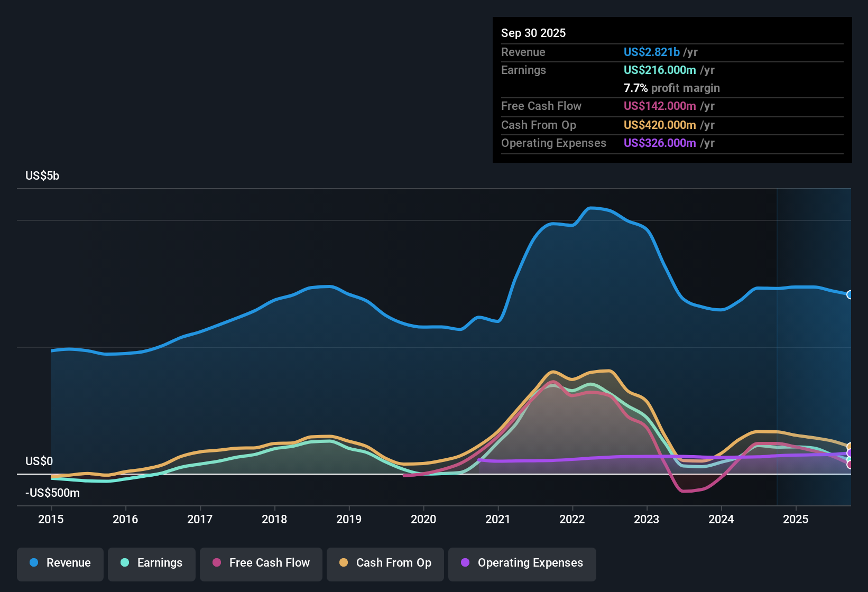The image size is (868, 592).
Task: Click the 7.7% profit margin text
Action: [671, 88]
